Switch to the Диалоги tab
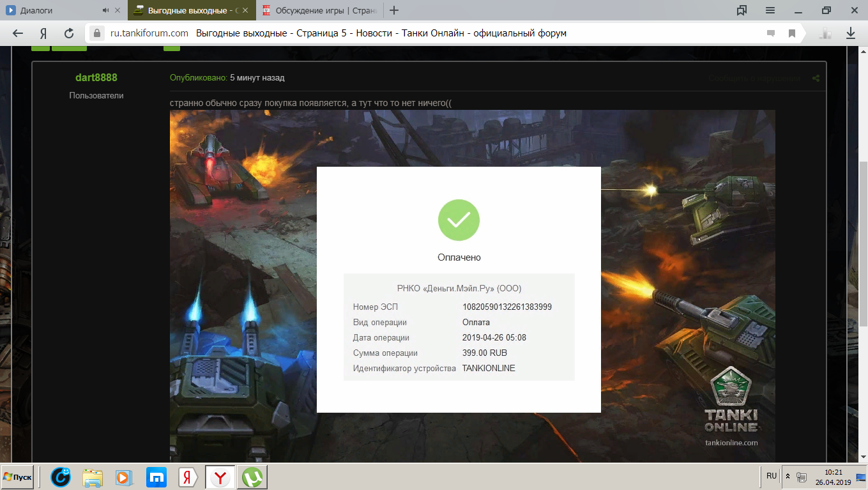This screenshot has height=490, width=868. [64, 11]
